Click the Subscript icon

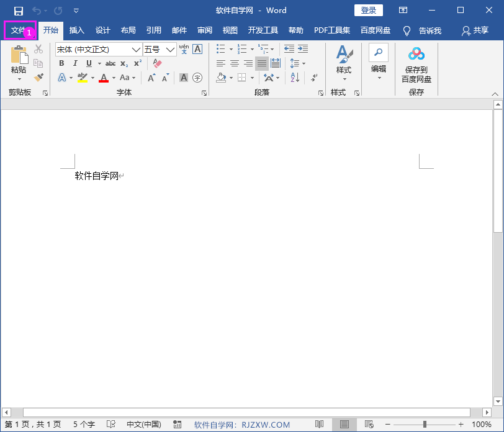click(123, 63)
